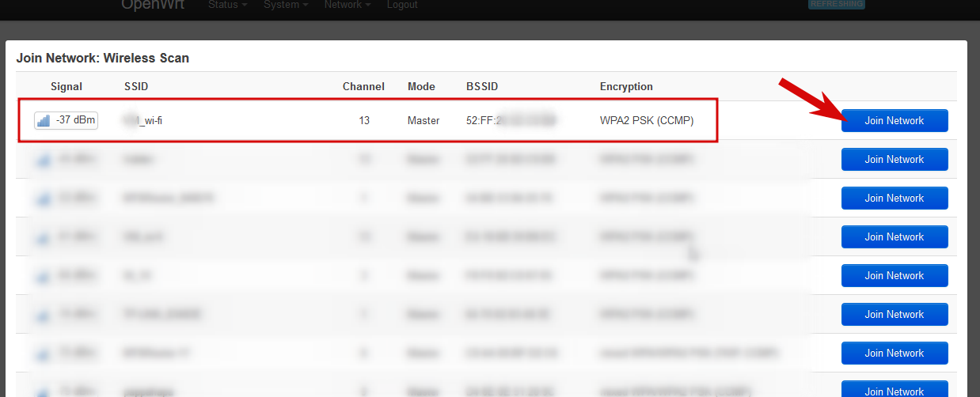Select Join Network in the seventh row
Screen dimensions: 980x397
pos(894,354)
